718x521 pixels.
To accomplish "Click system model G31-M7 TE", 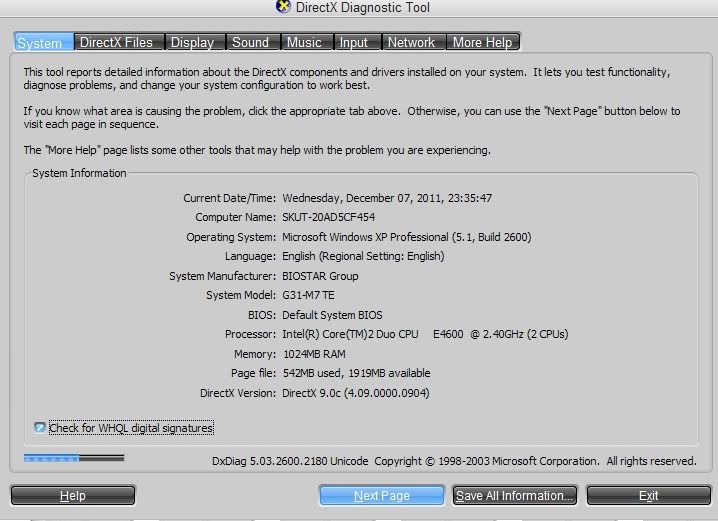I will point(308,295).
